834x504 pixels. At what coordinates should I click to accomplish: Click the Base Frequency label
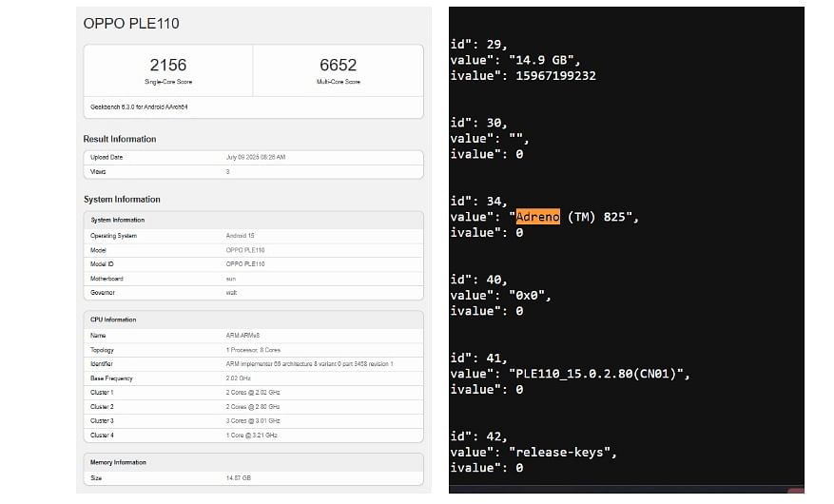[x=111, y=378]
